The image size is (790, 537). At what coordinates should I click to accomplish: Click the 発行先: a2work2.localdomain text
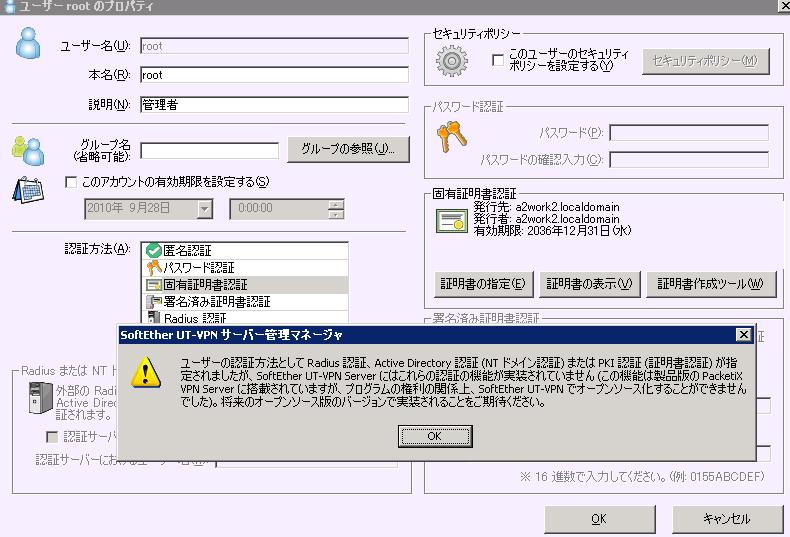[547, 207]
